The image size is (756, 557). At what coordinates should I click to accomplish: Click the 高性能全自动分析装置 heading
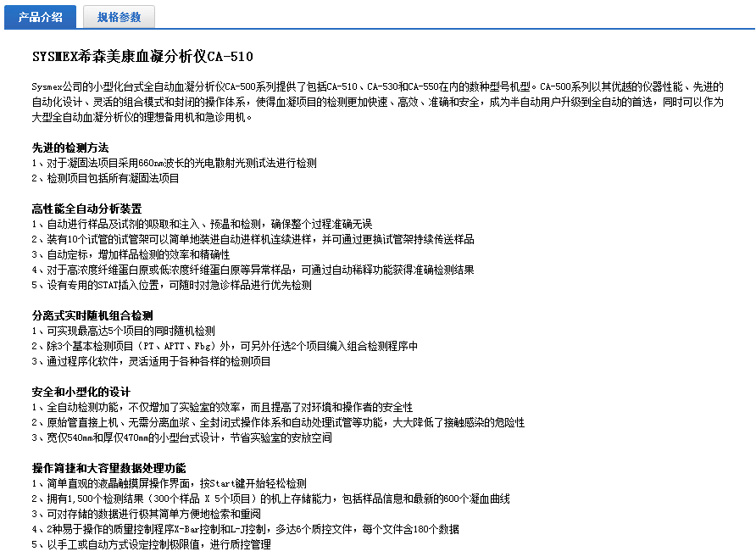pyautogui.click(x=86, y=209)
